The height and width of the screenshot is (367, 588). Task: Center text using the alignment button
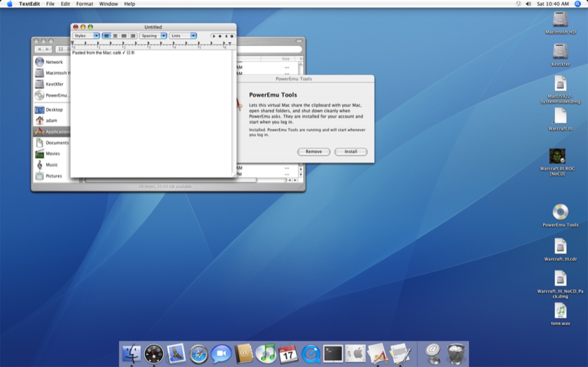coord(115,36)
